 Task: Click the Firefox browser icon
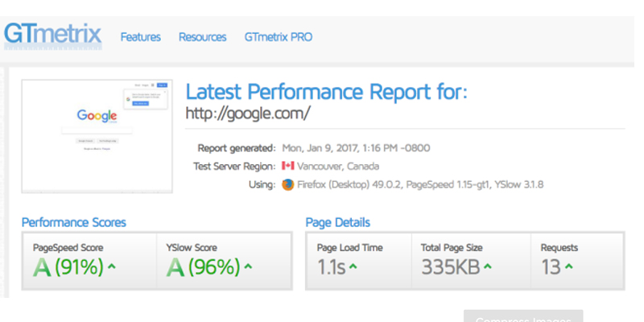[x=288, y=184]
